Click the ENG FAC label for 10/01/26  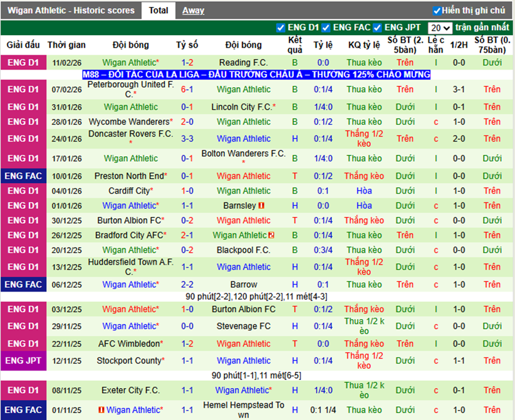coord(23,176)
